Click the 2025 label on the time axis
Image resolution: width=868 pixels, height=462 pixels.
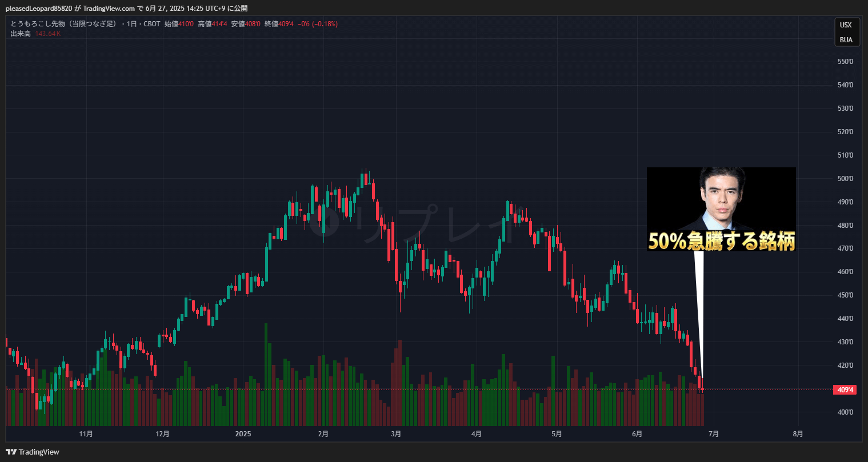(243, 434)
